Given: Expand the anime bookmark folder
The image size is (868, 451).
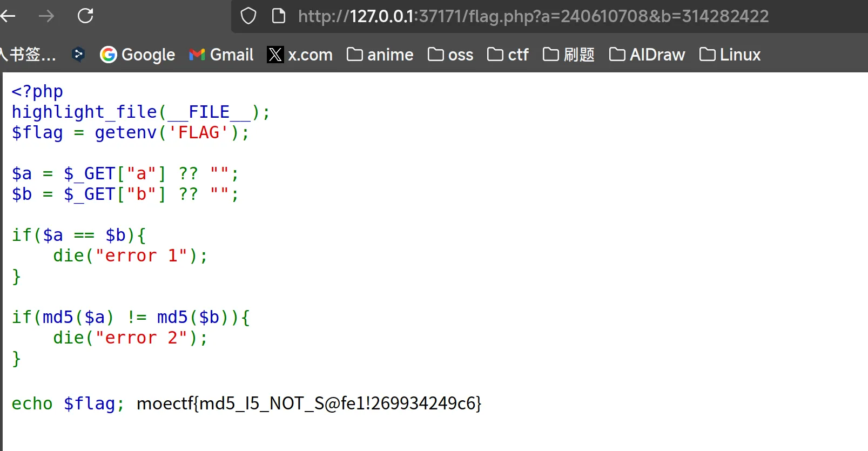Looking at the screenshot, I should (380, 55).
